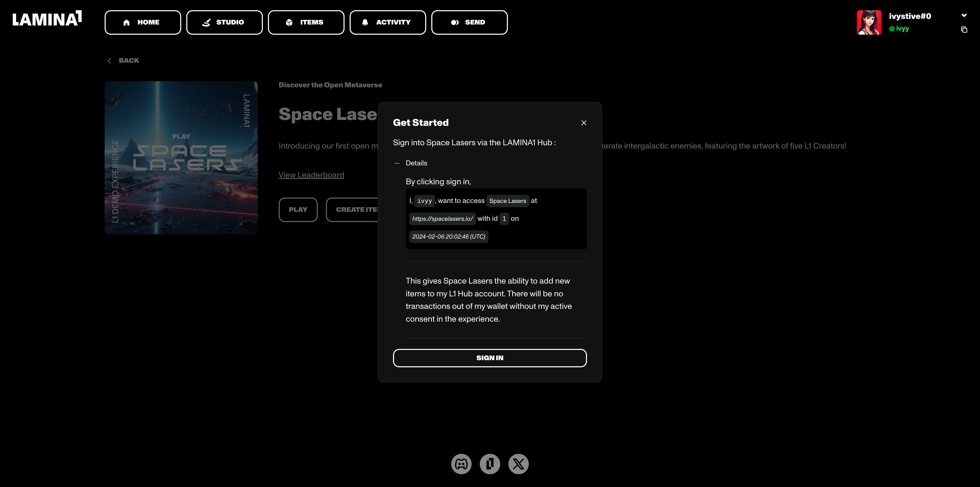This screenshot has height=487, width=980.
Task: Go back using the BACK link
Action: (x=129, y=60)
